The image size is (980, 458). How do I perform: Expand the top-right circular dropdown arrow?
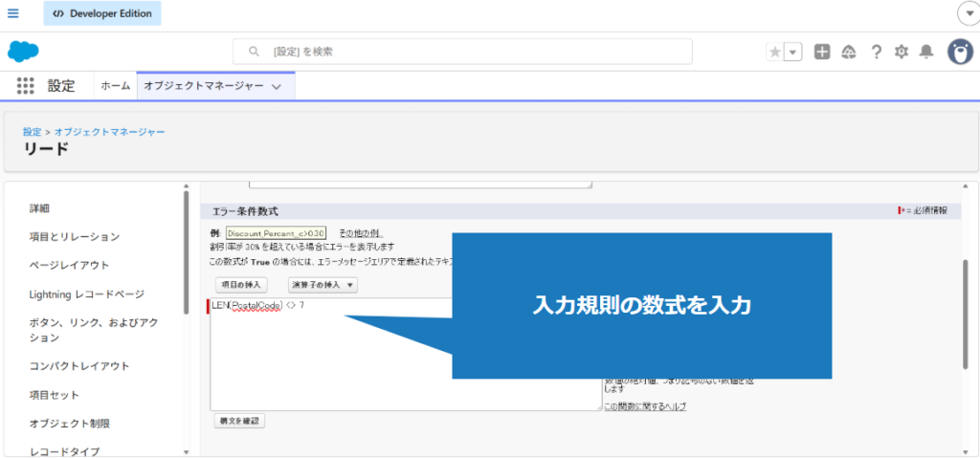[967, 13]
